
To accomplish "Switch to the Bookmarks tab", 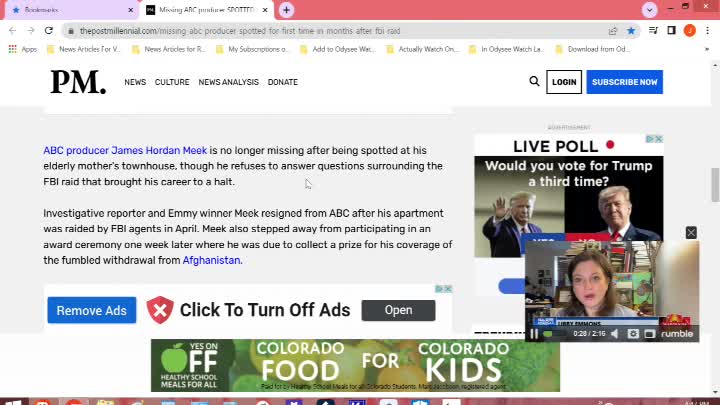I will [x=71, y=10].
